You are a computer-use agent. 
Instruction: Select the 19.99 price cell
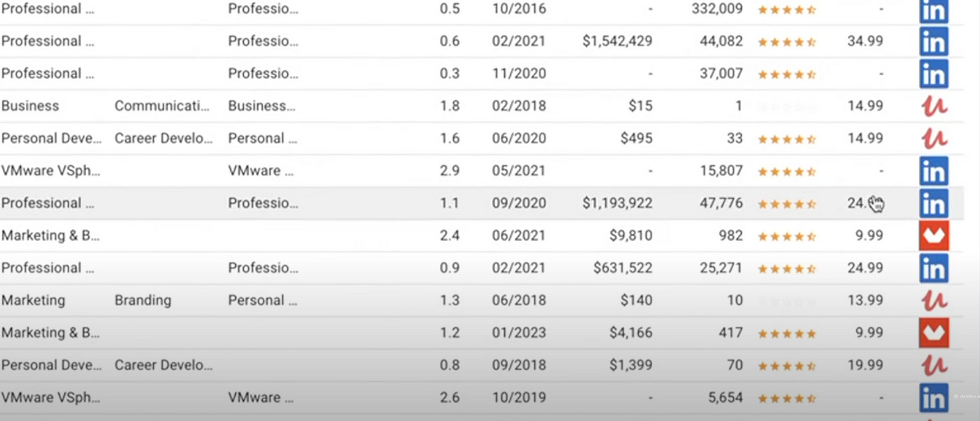coord(865,365)
